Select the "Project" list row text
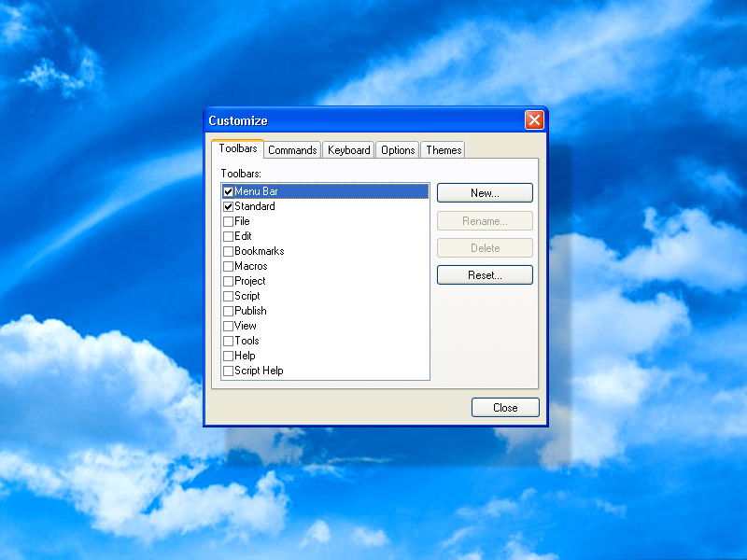 tap(250, 281)
